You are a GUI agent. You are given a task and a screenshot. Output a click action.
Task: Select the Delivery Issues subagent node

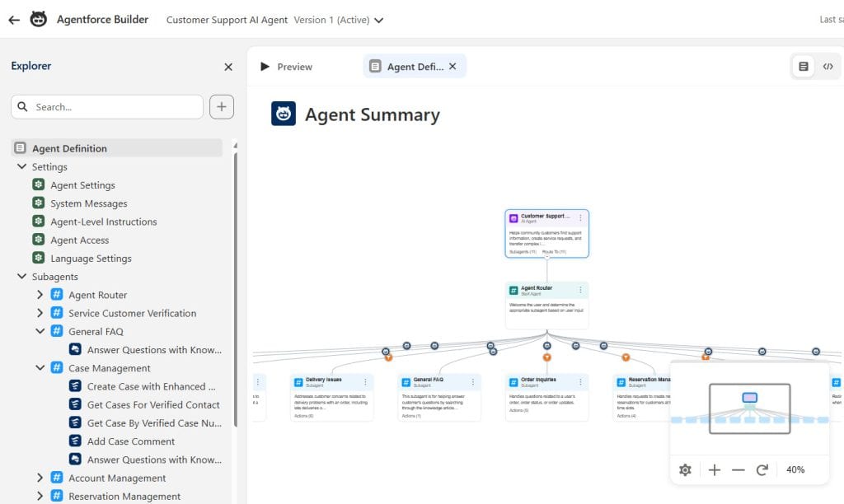331,397
